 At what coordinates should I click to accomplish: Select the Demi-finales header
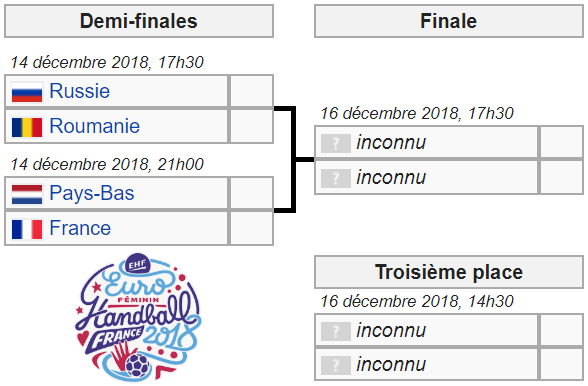139,21
